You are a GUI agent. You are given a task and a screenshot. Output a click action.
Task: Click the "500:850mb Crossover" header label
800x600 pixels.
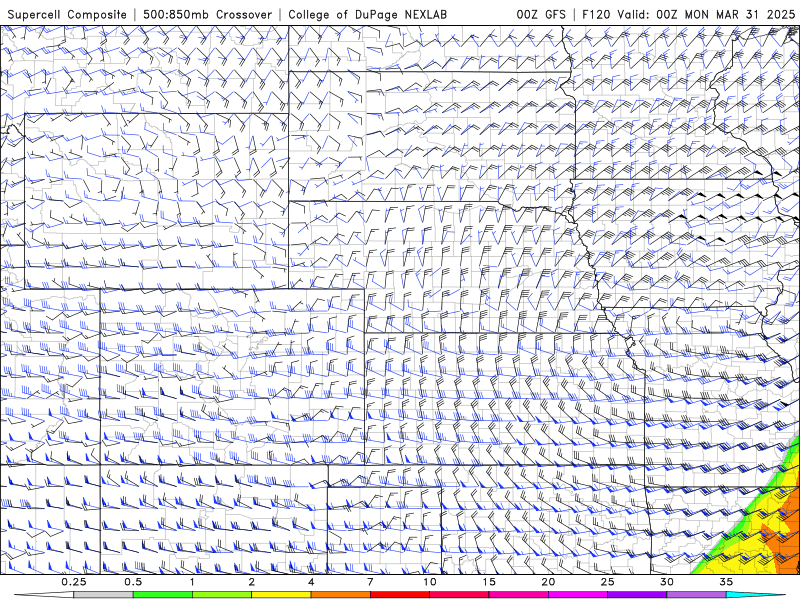tap(207, 14)
